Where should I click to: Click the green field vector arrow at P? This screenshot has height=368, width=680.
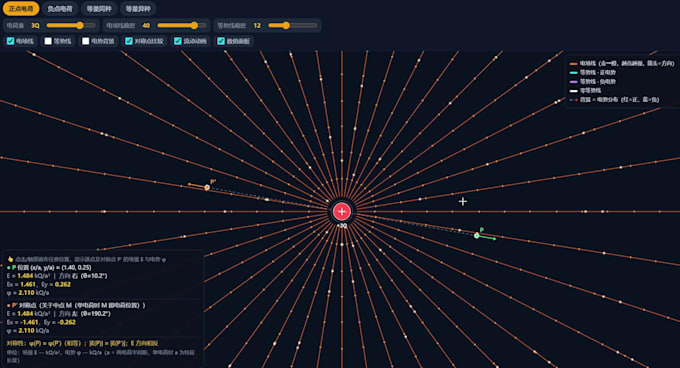coord(487,238)
